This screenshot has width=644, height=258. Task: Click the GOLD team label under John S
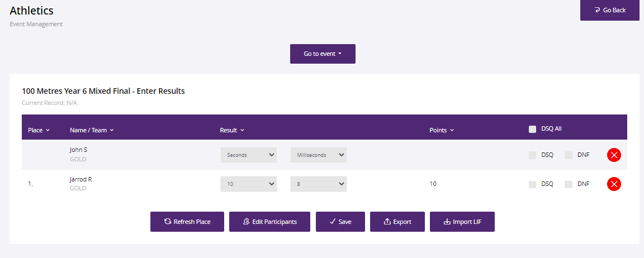(x=78, y=159)
